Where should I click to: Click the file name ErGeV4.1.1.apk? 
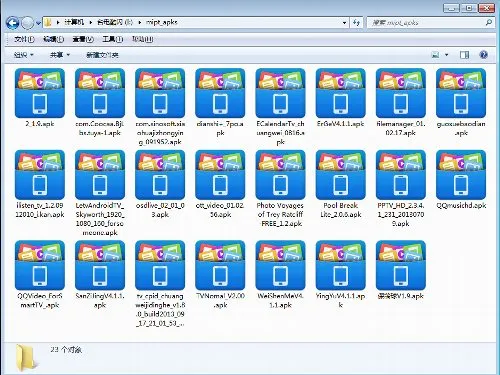click(x=340, y=124)
